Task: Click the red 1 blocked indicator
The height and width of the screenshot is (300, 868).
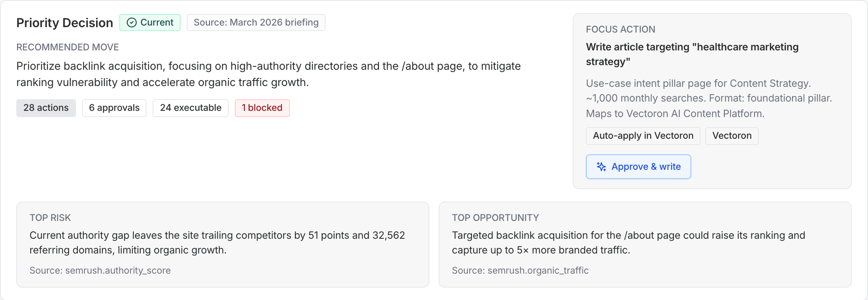Action: 262,108
